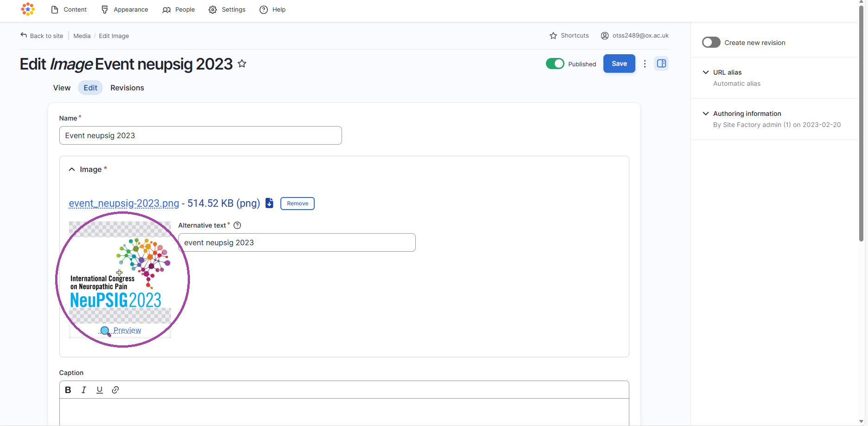Click the file download icon beside filename
The image size is (868, 426).
[x=269, y=203]
